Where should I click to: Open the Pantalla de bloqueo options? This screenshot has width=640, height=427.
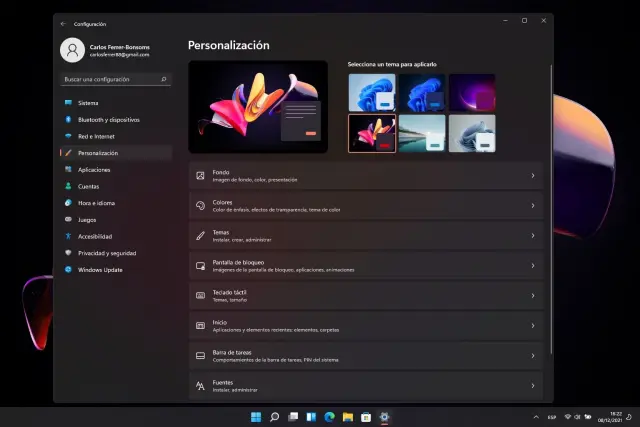365,265
